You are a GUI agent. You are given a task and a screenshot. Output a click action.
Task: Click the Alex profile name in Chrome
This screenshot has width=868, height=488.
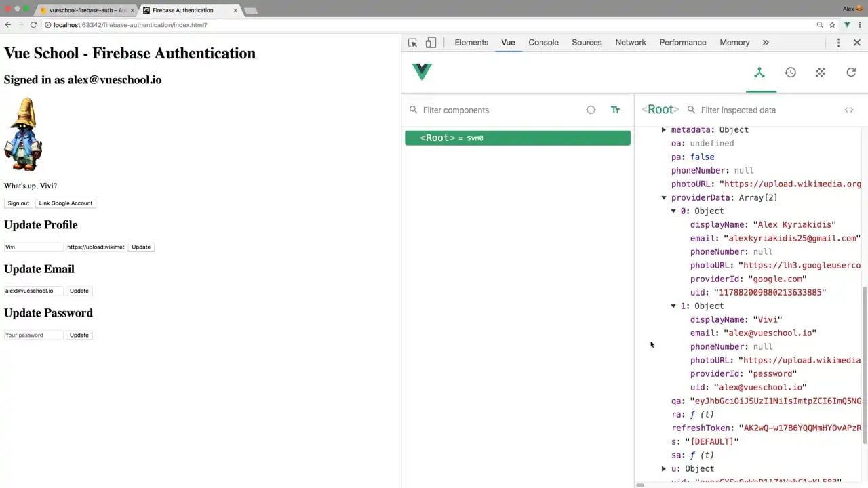848,9
